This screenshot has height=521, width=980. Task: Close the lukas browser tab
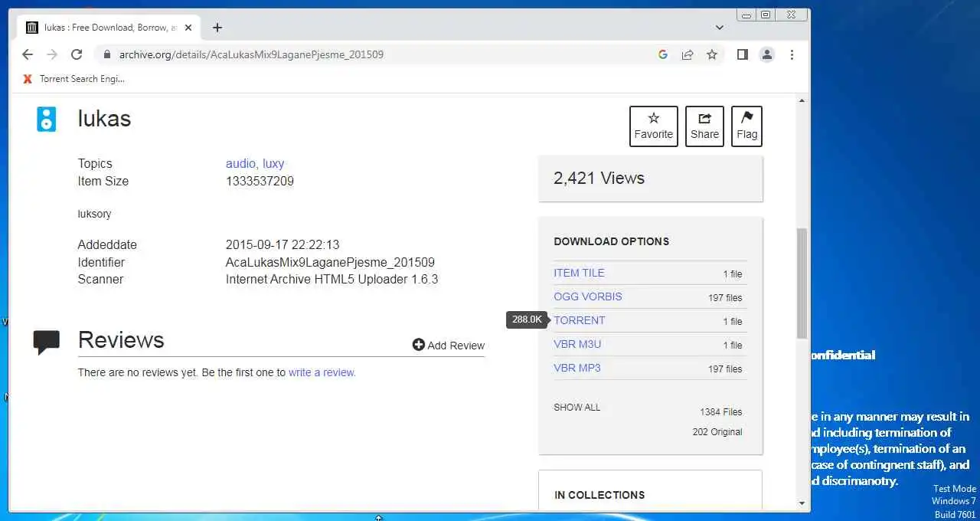point(188,28)
